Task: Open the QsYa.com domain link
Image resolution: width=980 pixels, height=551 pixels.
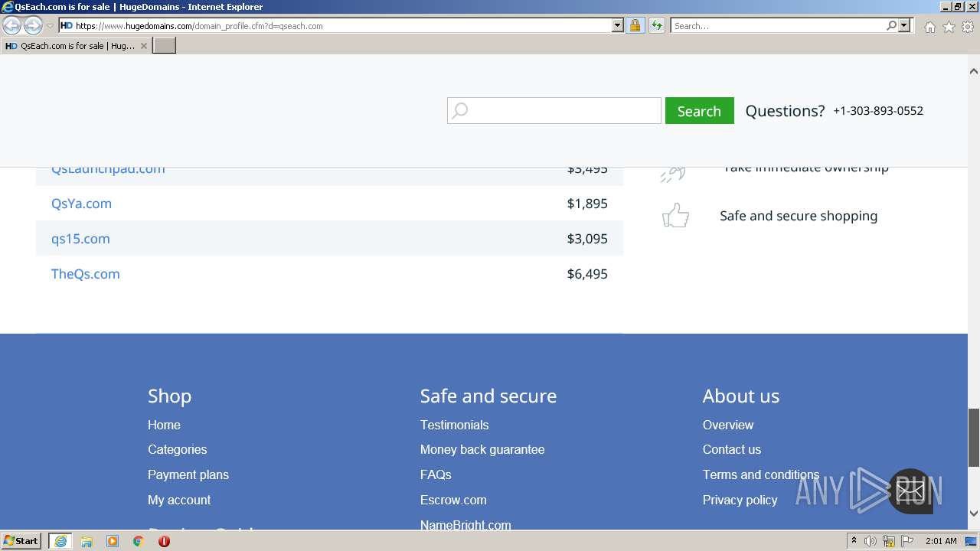Action: [81, 204]
